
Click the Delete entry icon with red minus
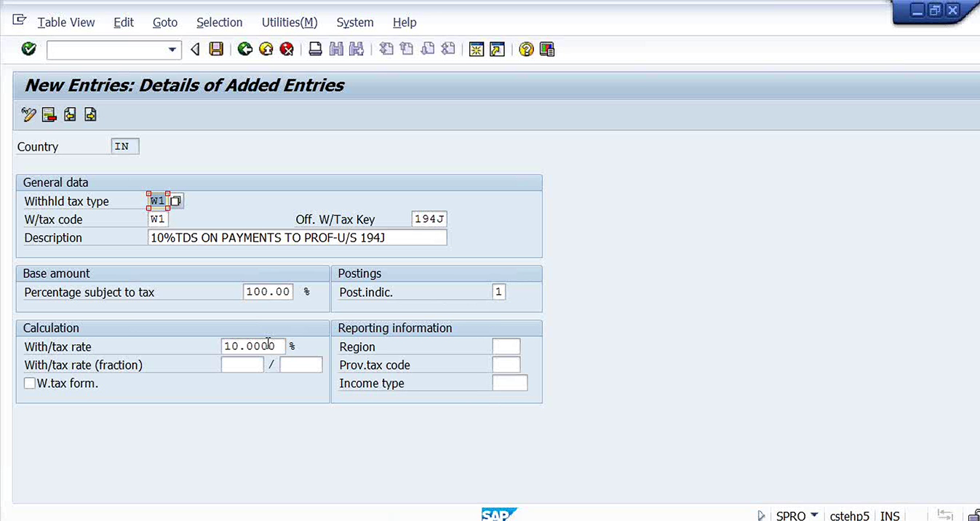tap(49, 114)
